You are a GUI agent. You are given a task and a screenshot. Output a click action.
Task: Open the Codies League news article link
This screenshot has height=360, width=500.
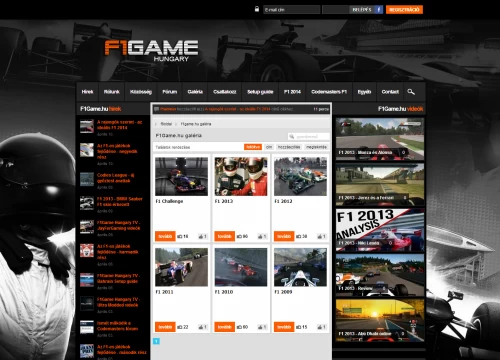point(115,178)
